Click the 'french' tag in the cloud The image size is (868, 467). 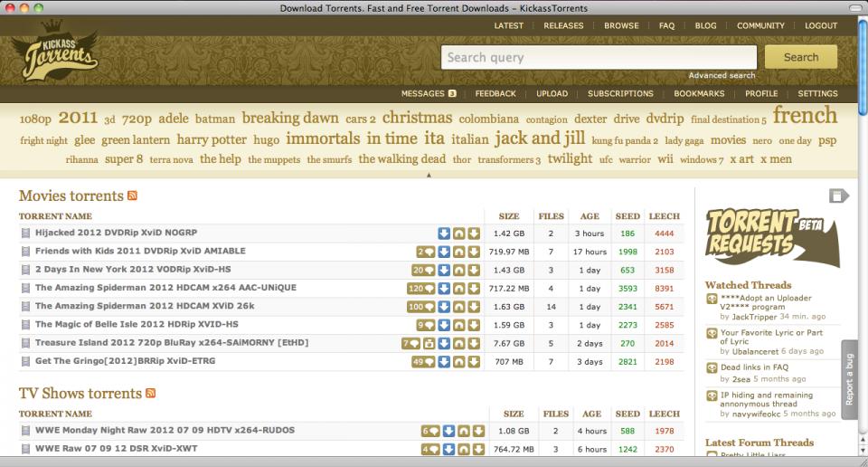tap(805, 115)
